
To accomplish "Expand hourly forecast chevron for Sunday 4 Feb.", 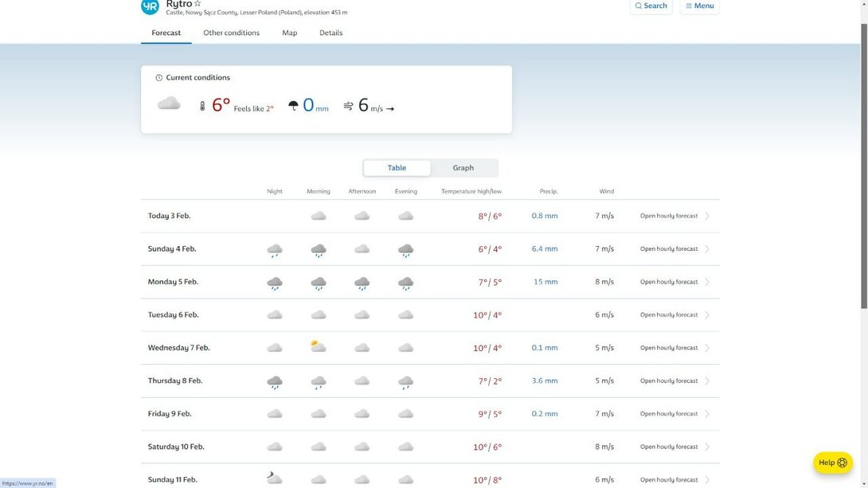I will (707, 249).
